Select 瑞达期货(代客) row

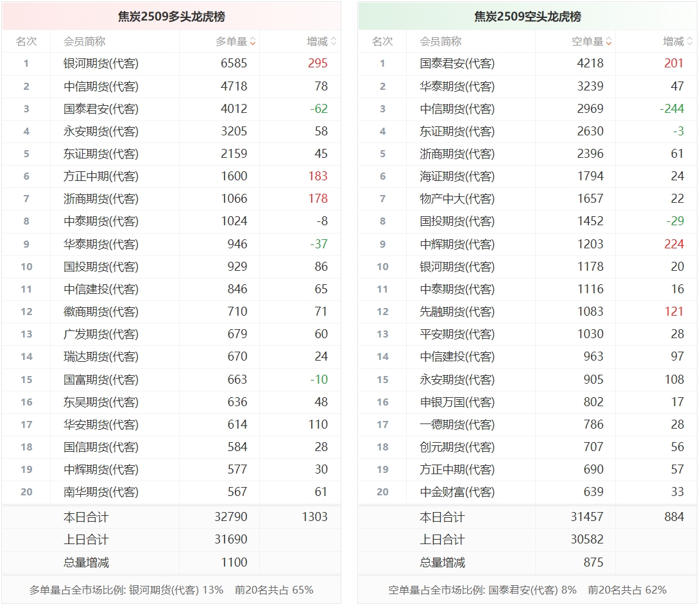pyautogui.click(x=171, y=357)
